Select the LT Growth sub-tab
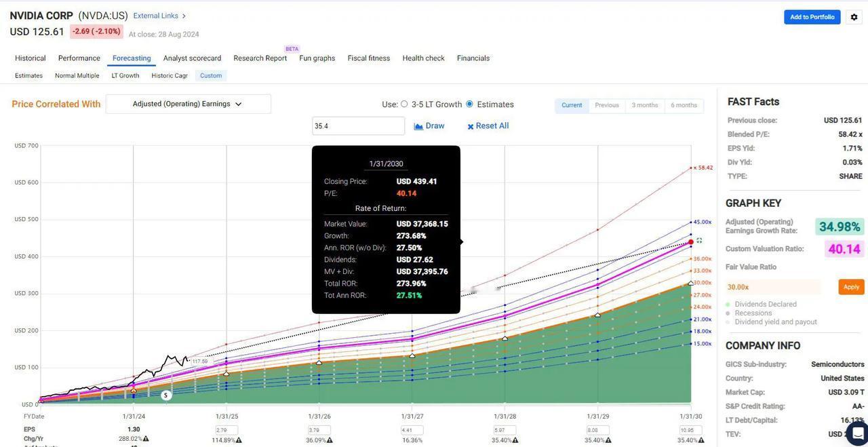Screen dimensions: 868x447 (x=125, y=75)
